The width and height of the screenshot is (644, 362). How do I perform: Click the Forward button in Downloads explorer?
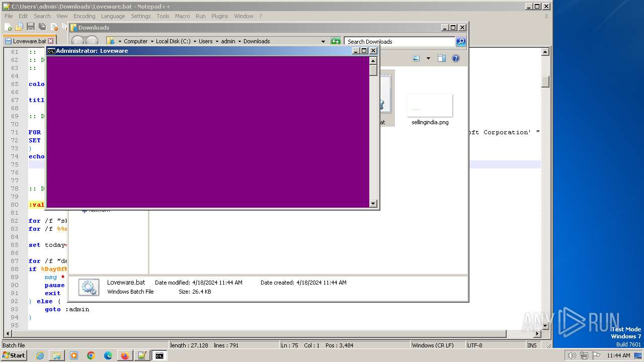tap(92, 41)
